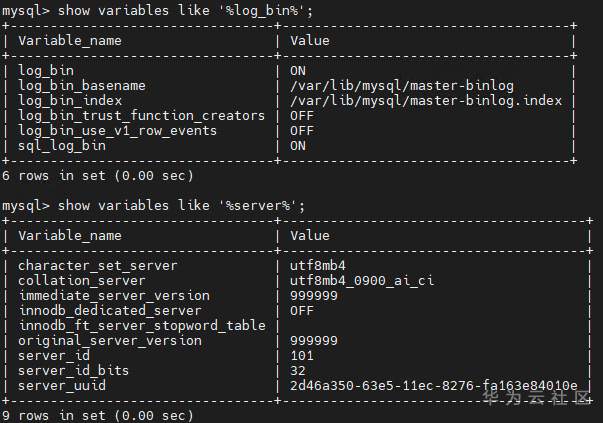Click the Value column header in the first table
The width and height of the screenshot is (603, 423).
(310, 41)
